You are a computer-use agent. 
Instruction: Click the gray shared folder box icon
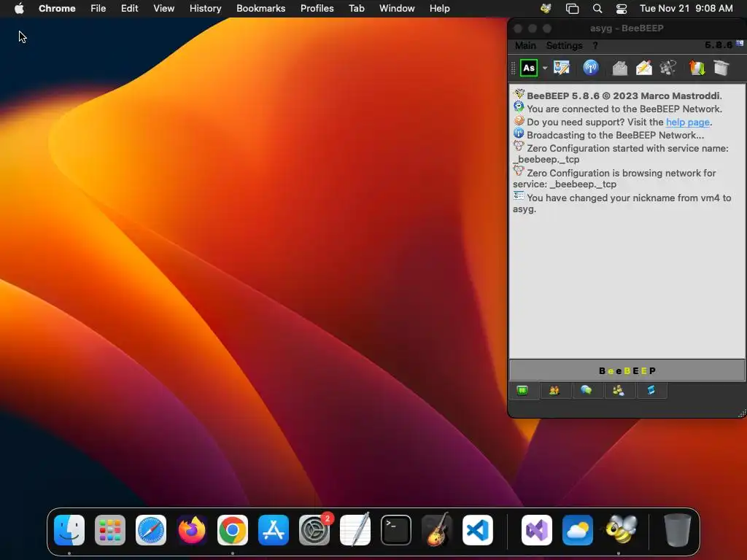721,68
